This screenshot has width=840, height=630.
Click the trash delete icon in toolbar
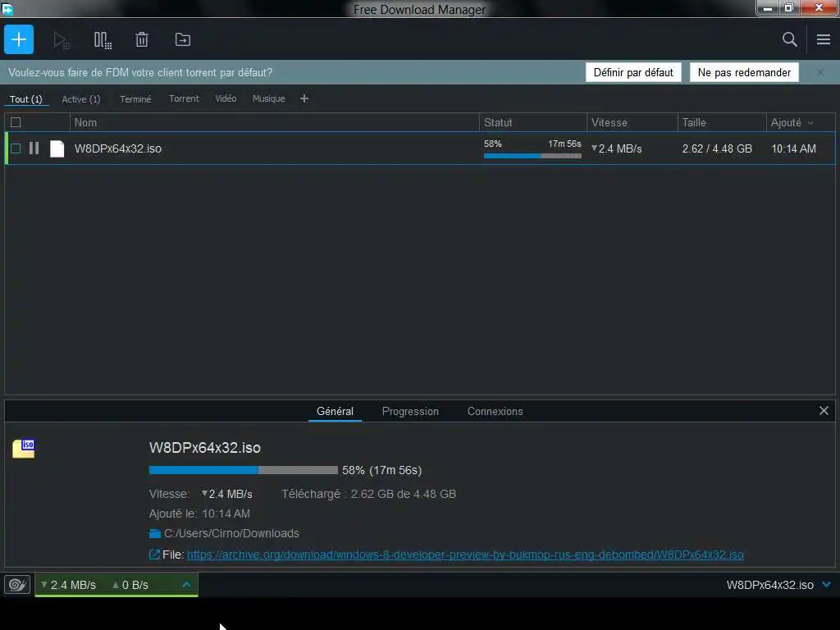(141, 39)
